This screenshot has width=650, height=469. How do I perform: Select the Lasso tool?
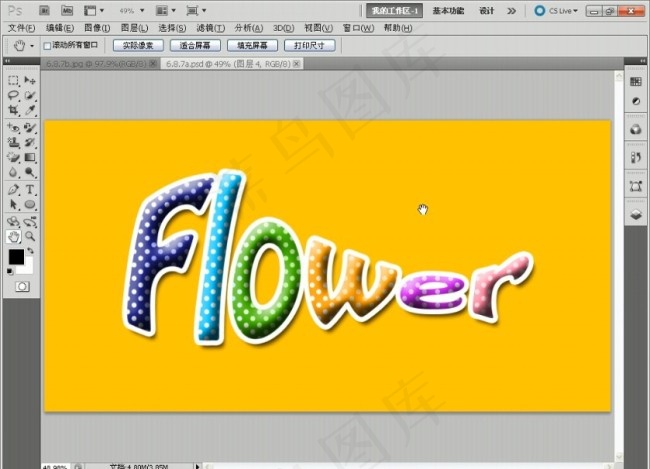point(13,95)
